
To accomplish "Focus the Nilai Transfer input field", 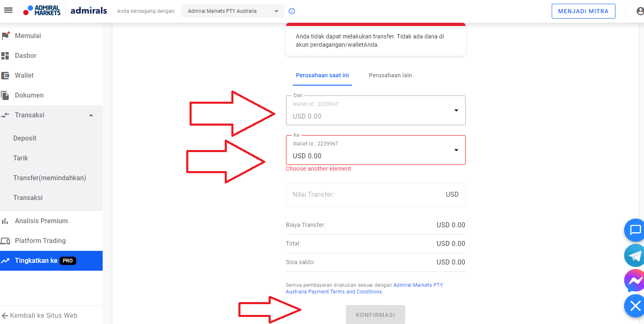I will (364, 194).
